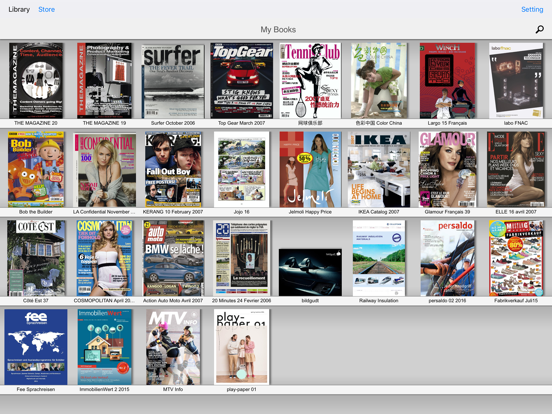
Task: Click the 'Railway Insulation' title label
Action: [x=379, y=301]
